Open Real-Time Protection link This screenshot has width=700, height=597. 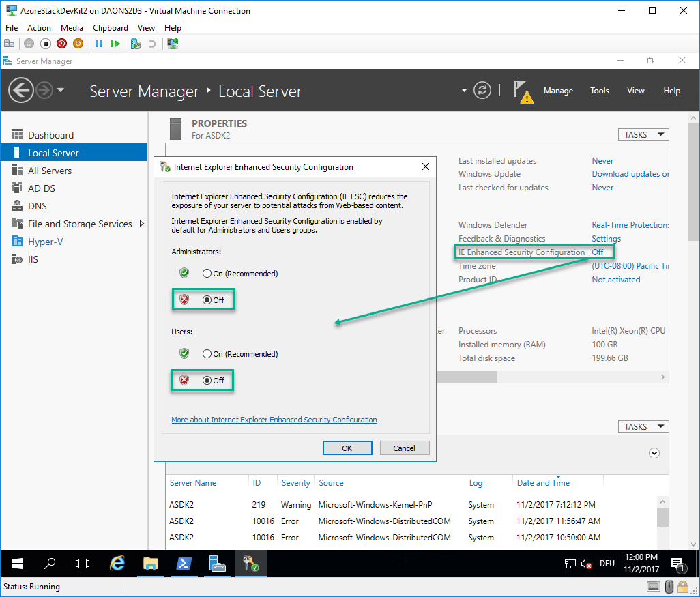(630, 225)
